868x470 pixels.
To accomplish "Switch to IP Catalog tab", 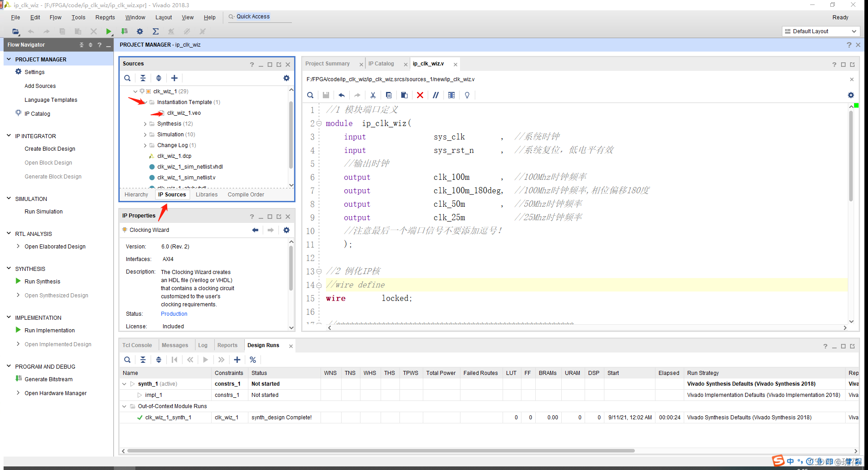I will pos(381,64).
